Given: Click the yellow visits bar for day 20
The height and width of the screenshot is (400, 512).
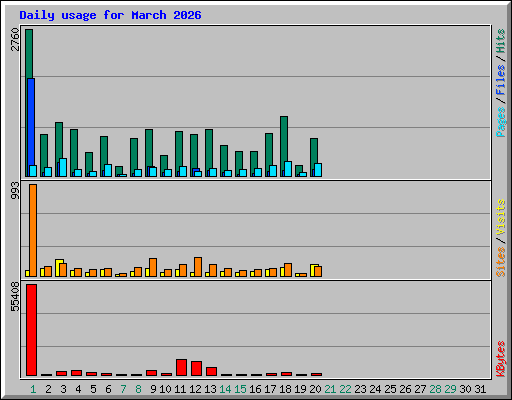Looking at the screenshot, I should [x=313, y=270].
